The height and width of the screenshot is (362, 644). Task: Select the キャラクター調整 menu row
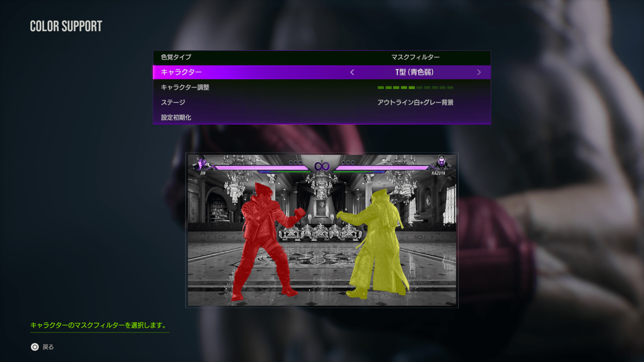[321, 87]
